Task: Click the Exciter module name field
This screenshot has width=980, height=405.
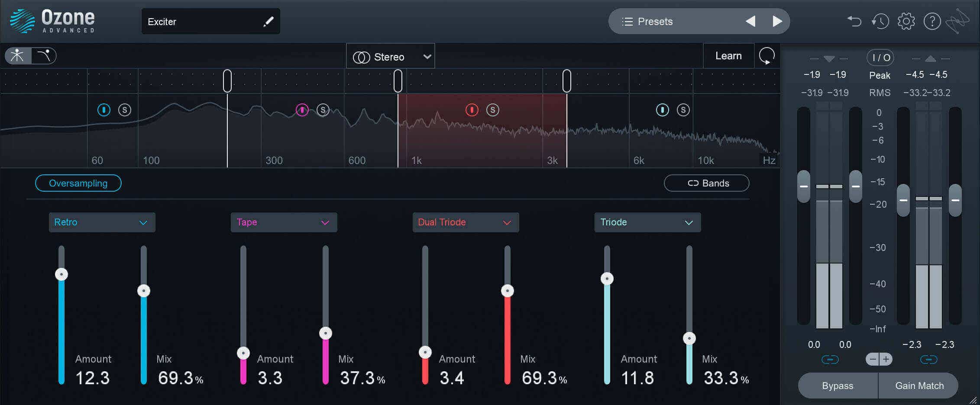Action: click(x=211, y=21)
